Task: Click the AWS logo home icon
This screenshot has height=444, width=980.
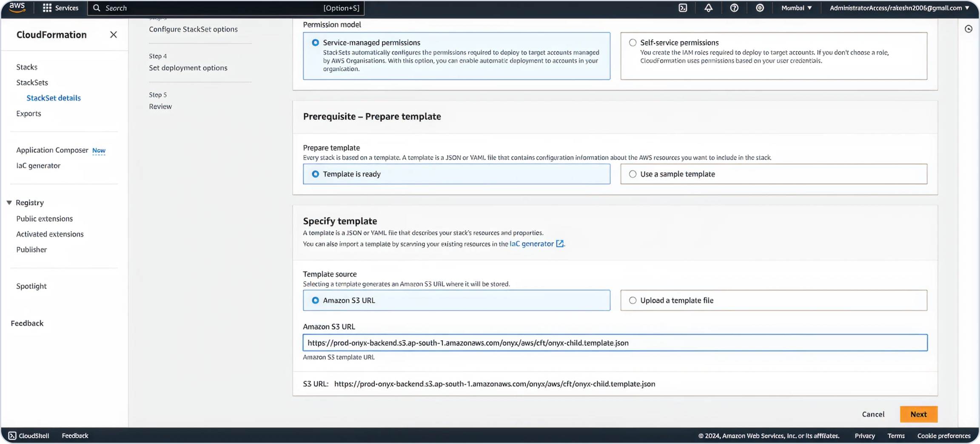Action: [x=17, y=8]
